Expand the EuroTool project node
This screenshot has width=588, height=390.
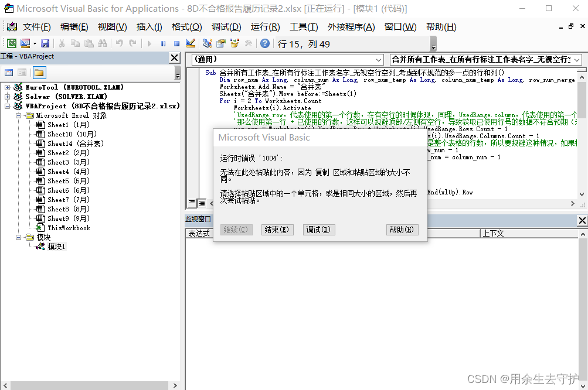7,87
